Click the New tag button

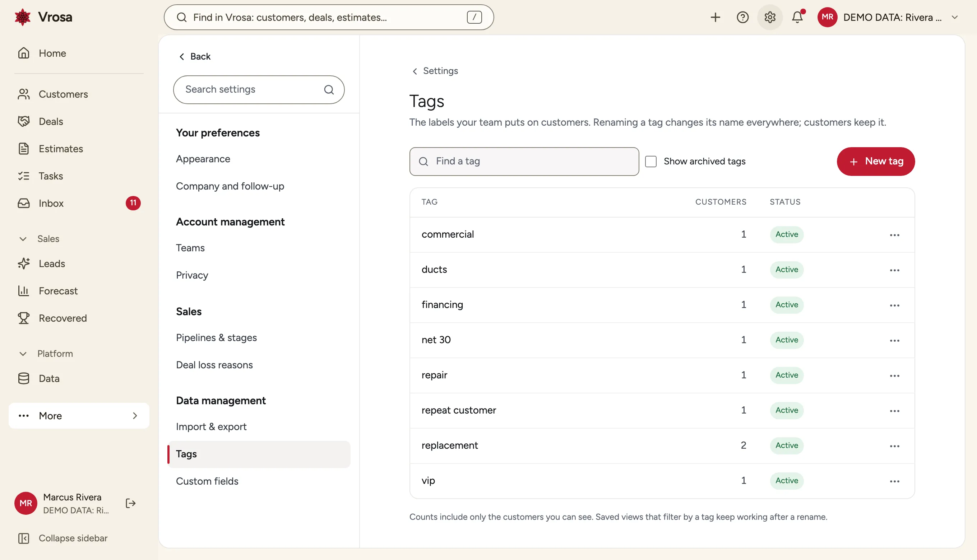click(x=875, y=162)
